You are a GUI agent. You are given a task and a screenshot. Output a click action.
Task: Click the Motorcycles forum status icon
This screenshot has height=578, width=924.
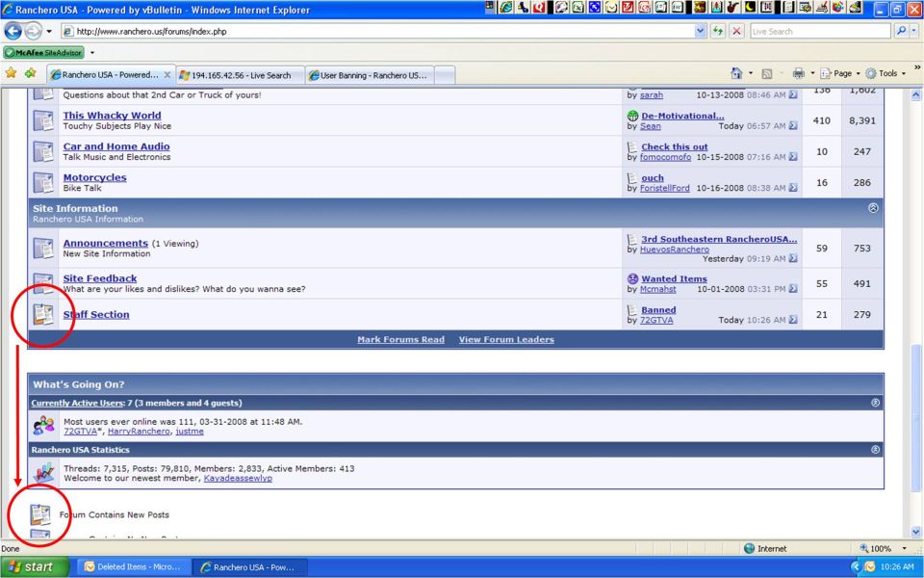coord(43,182)
